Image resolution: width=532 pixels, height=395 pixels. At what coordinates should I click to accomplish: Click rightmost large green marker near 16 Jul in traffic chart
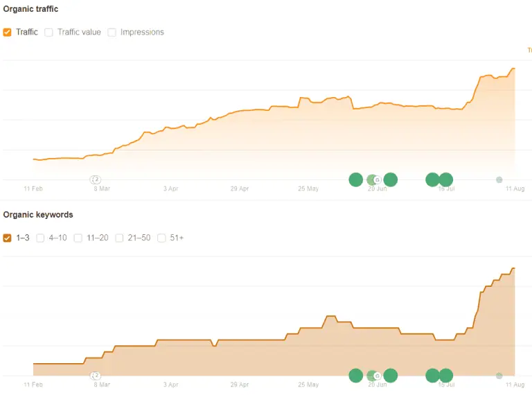pos(446,179)
